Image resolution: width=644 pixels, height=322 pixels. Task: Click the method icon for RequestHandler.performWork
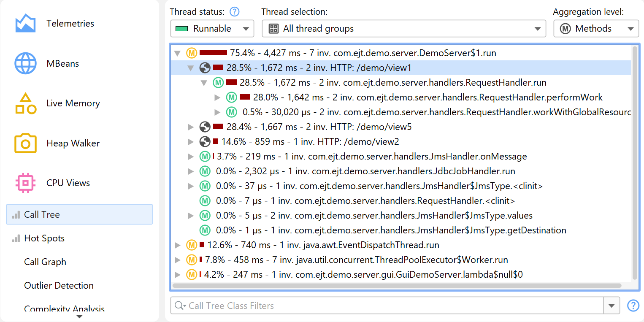point(231,97)
